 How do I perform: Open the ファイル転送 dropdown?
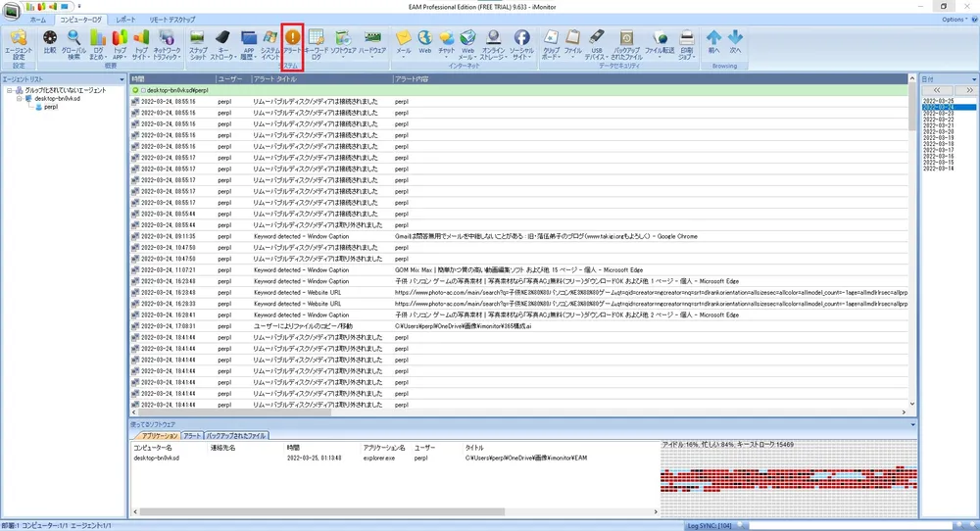tap(660, 44)
